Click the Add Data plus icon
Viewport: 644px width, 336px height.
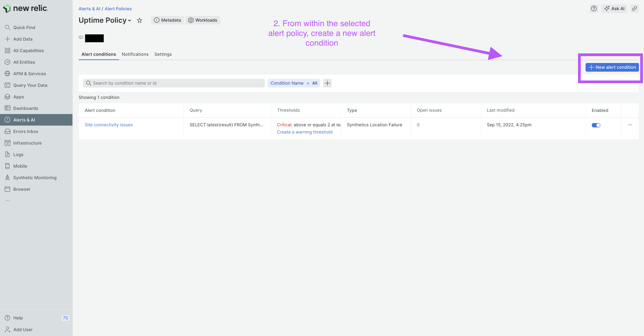tap(8, 39)
